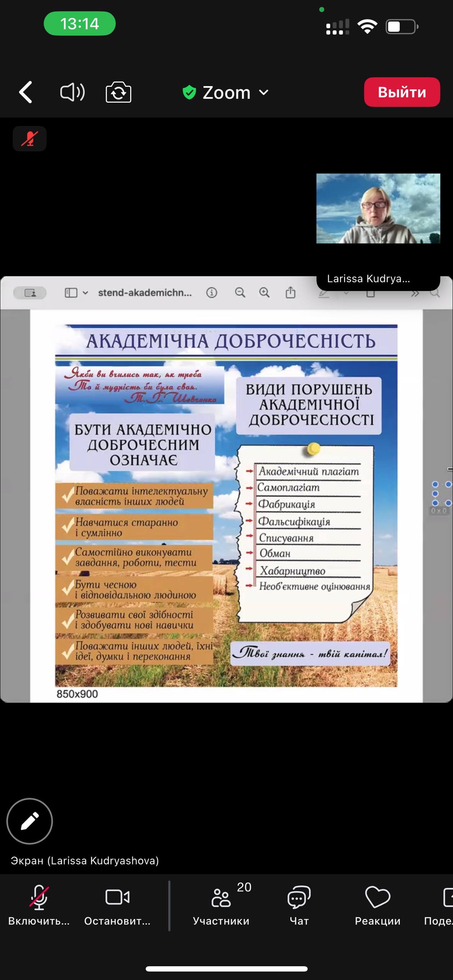Stop video with camera button

[118, 906]
